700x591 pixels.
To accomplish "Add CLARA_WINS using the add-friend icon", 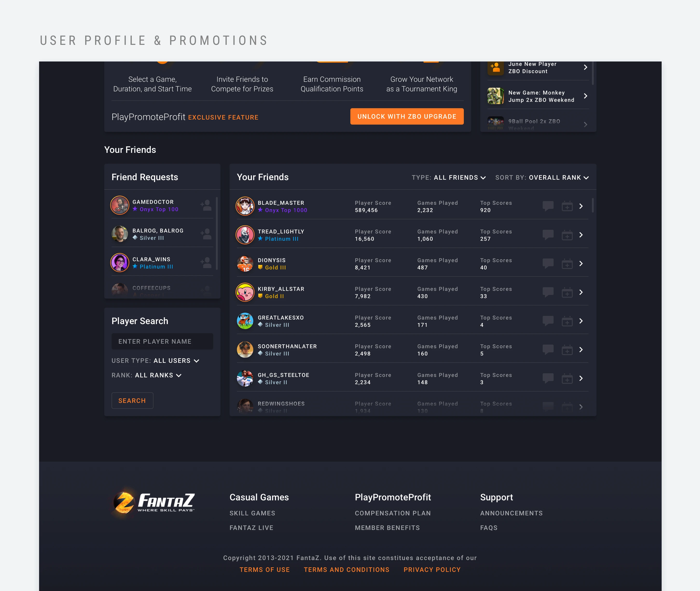I will [206, 262].
